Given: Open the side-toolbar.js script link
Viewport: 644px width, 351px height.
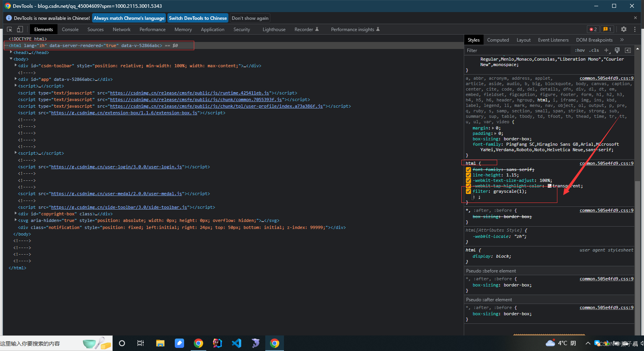Looking at the screenshot, I should pos(119,207).
